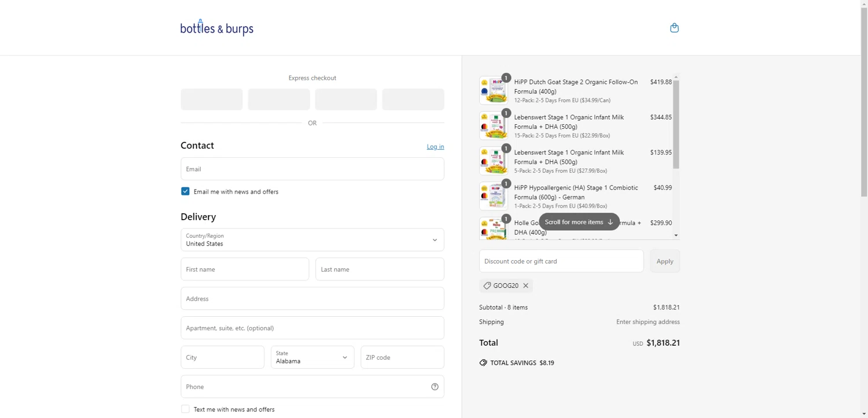This screenshot has height=418, width=868.
Task: Open the Country/Region dropdown
Action: pos(312,240)
